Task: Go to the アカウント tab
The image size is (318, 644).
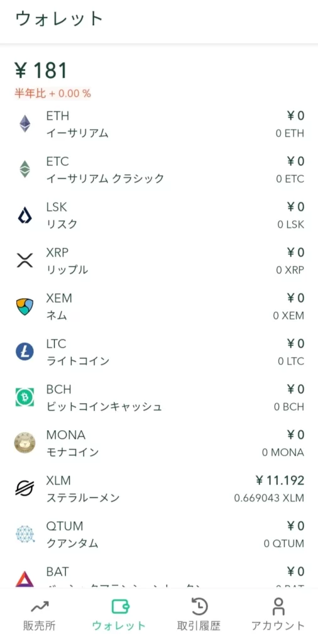Action: pos(278,615)
